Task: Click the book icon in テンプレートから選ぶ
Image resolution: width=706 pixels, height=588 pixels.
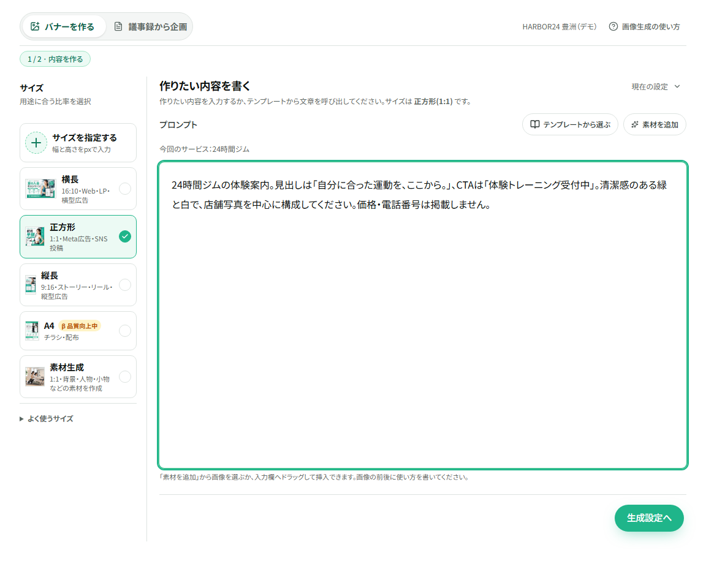Action: point(534,124)
